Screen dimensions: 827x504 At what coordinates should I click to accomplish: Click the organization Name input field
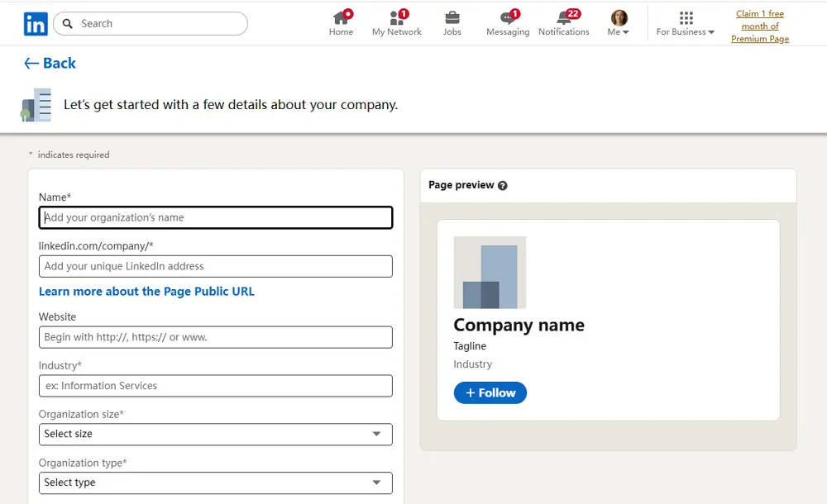215,217
